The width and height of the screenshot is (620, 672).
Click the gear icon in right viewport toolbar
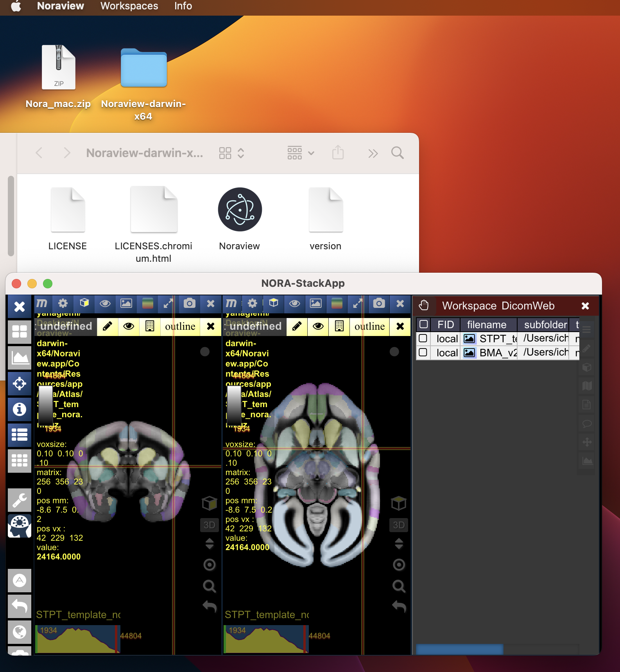253,304
